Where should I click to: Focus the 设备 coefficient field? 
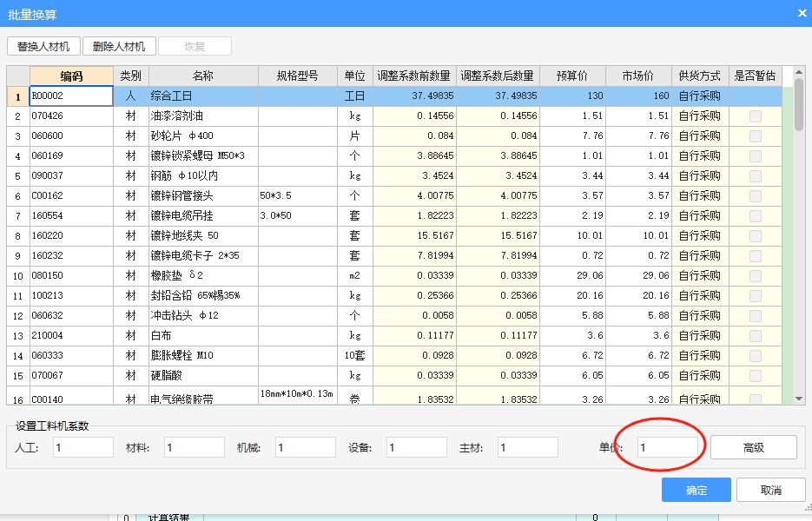(x=416, y=447)
